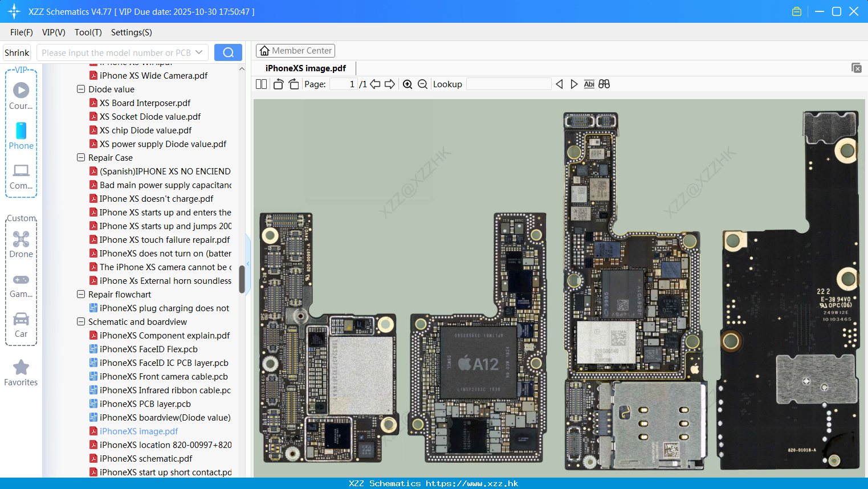Open XS Board Interposer.pdf
This screenshot has width=868, height=489.
(x=145, y=103)
